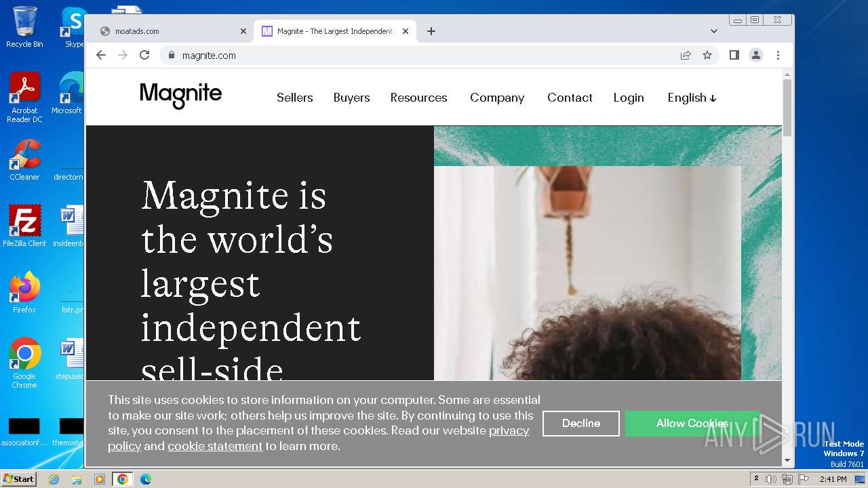Expand the tab search chevron
Image resolution: width=868 pixels, height=488 pixels.
[713, 31]
